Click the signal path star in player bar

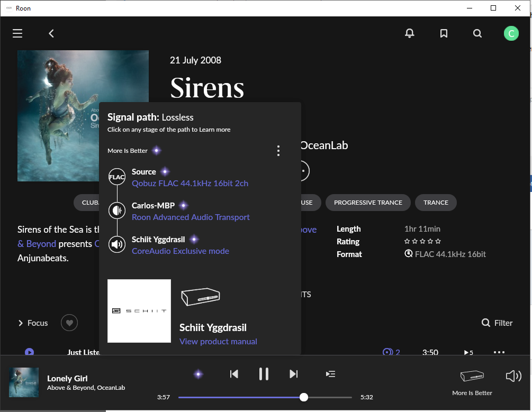click(x=198, y=374)
